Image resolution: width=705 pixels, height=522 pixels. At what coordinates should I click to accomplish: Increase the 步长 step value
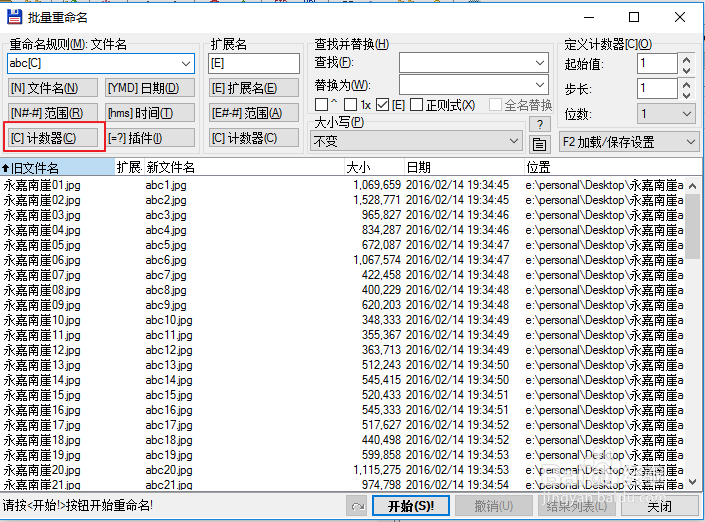tap(686, 84)
